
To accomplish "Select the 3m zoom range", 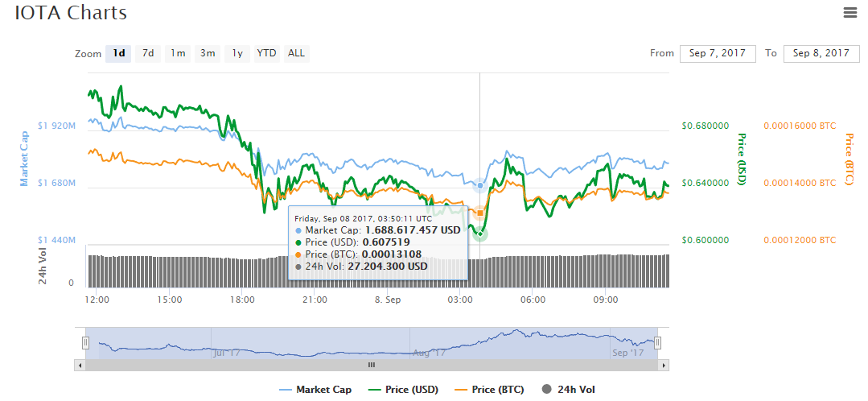I will (208, 54).
